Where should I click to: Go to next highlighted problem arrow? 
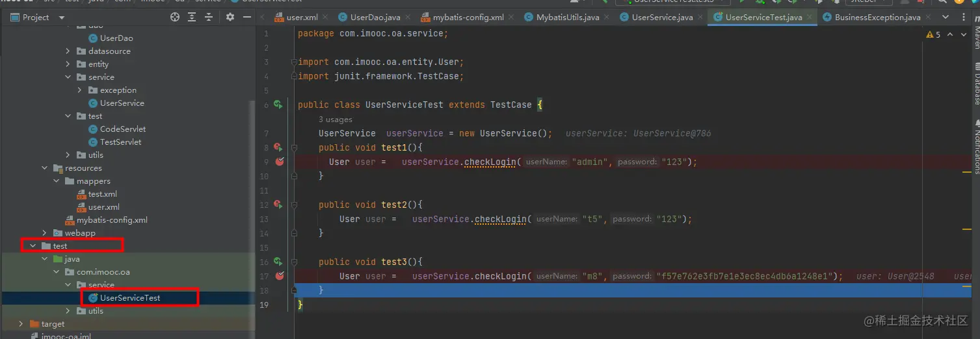click(963, 34)
